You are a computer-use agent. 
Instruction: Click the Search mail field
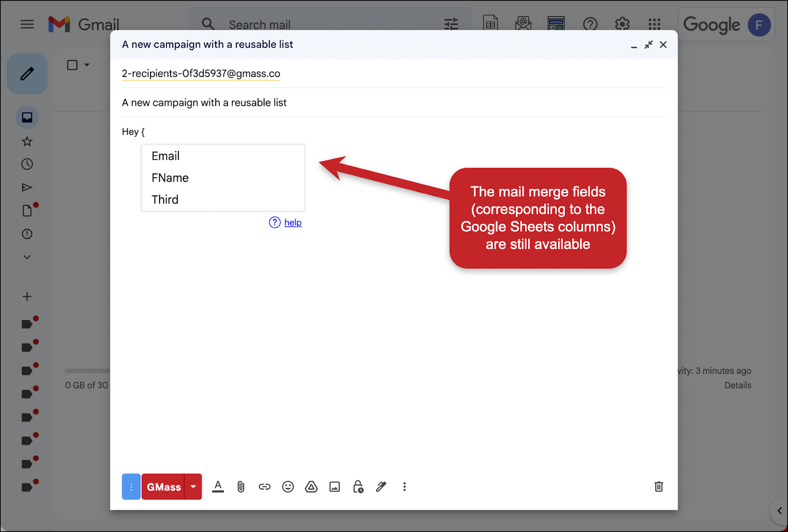330,24
